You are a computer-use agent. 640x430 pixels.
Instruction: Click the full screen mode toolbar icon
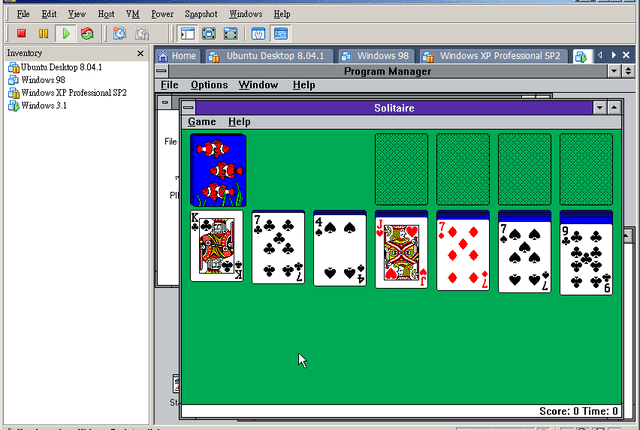pos(209,33)
